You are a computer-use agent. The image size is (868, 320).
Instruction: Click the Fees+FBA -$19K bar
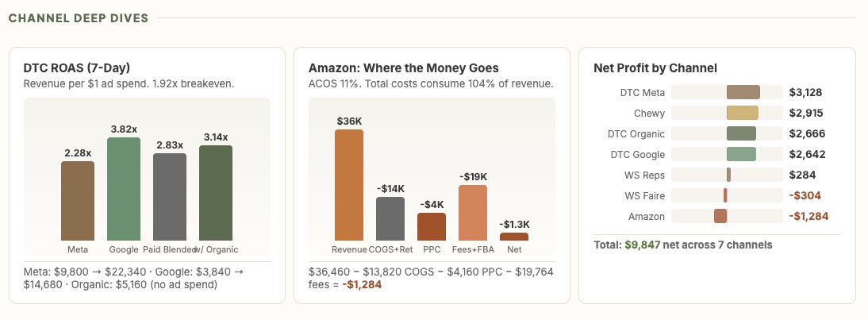473,213
